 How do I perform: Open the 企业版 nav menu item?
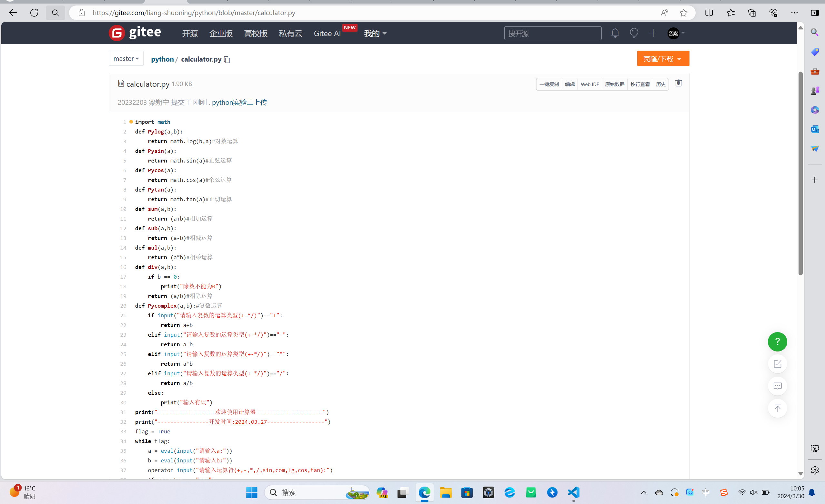[x=221, y=34]
